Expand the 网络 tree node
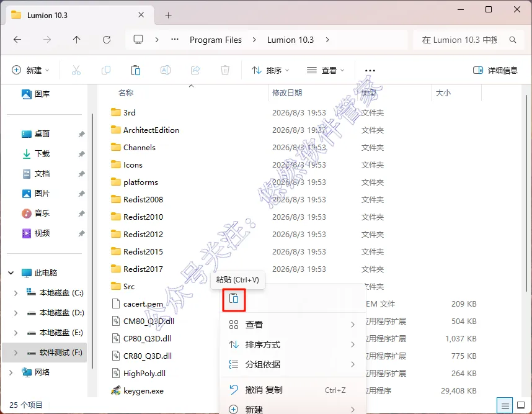This screenshot has width=532, height=414. [x=11, y=372]
